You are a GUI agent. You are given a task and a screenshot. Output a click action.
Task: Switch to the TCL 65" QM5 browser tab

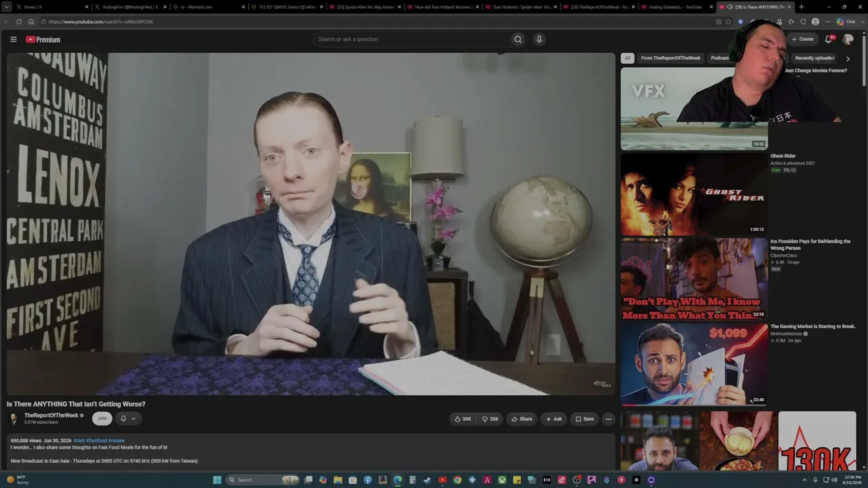[286, 7]
